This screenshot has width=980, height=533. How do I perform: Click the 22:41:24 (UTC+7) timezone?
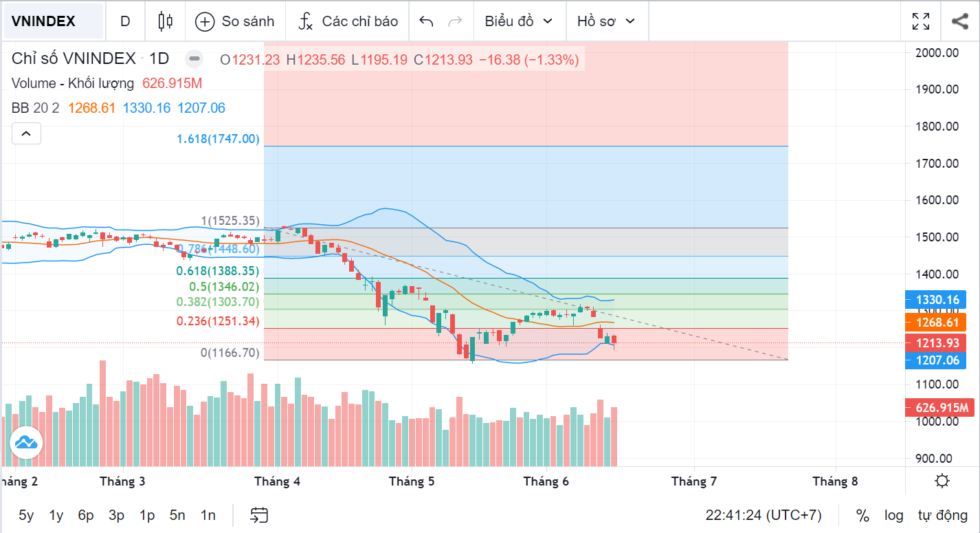click(764, 515)
